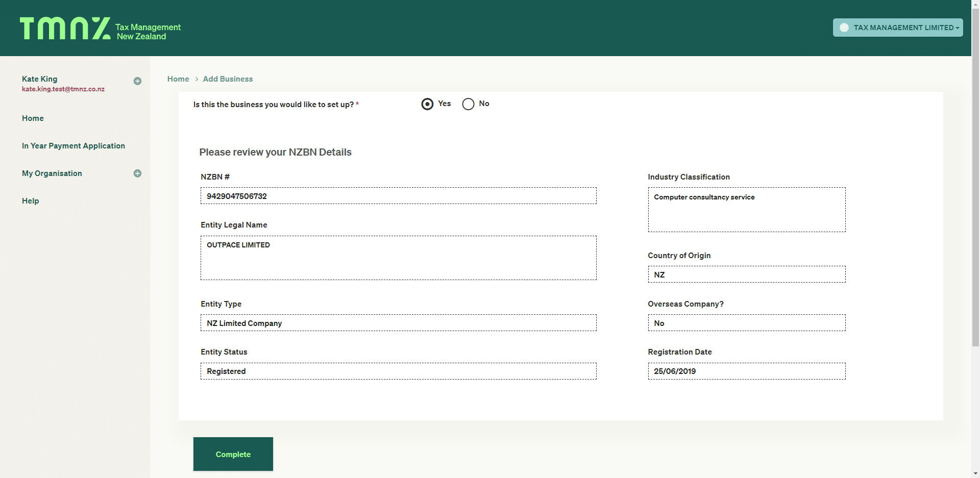Image resolution: width=980 pixels, height=478 pixels.
Task: Click Country of Origin field NZ
Action: pos(747,274)
